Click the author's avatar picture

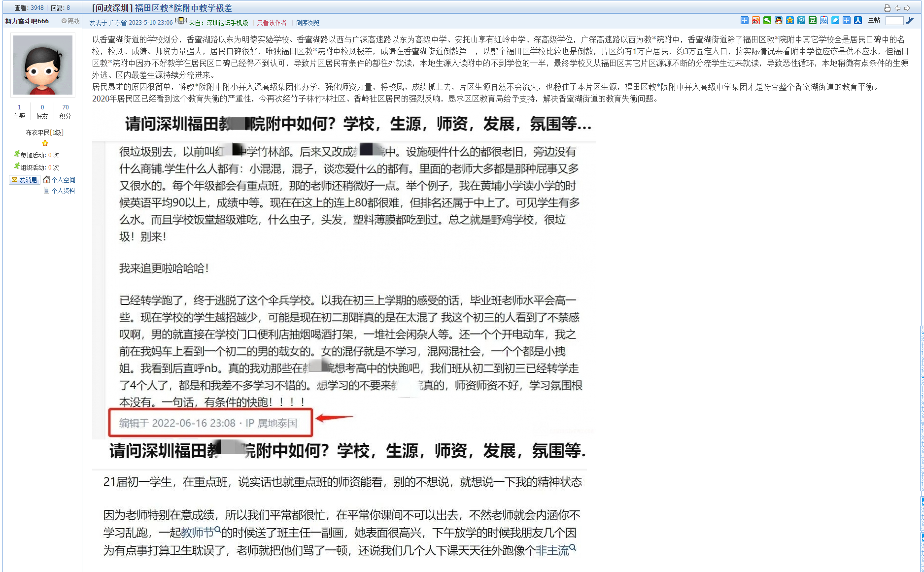[43, 65]
